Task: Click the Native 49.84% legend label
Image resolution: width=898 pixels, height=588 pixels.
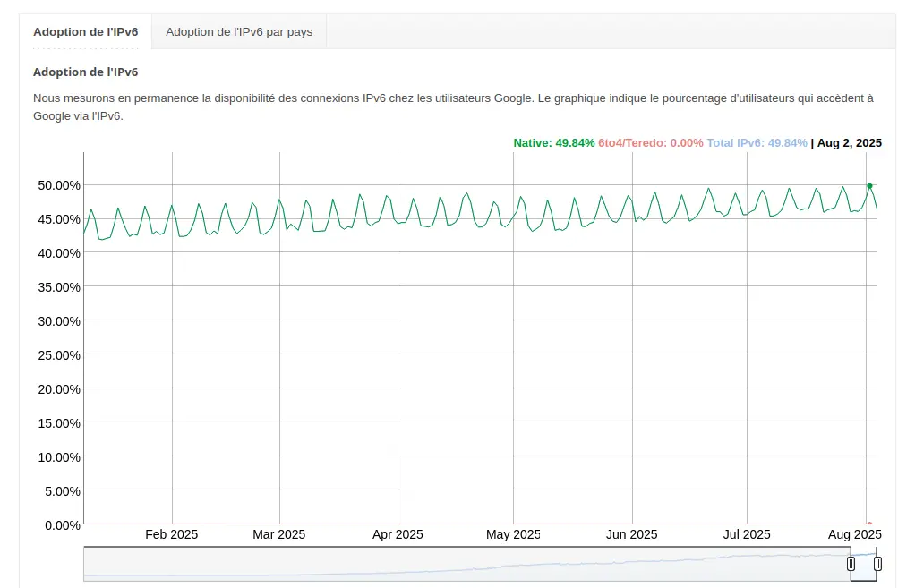Action: (x=553, y=143)
